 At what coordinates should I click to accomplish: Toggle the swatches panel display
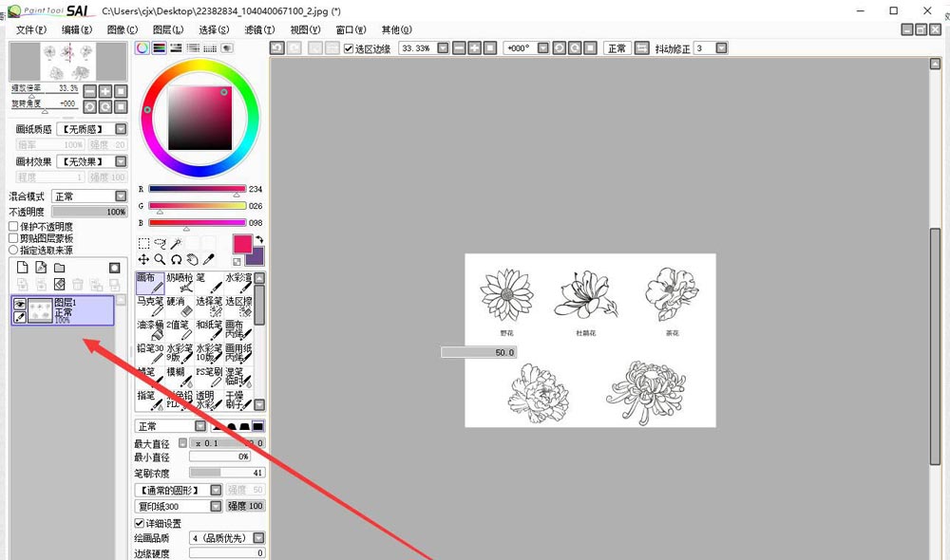tap(210, 47)
